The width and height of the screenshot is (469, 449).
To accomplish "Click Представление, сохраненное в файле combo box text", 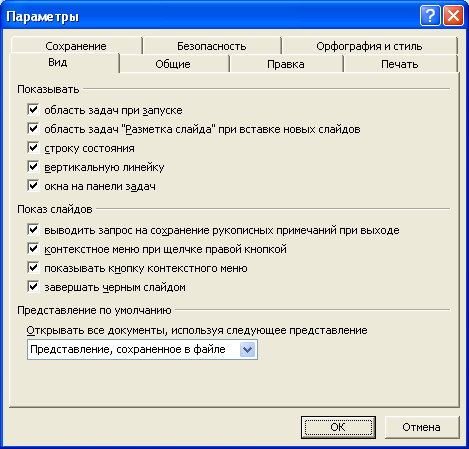I will (x=128, y=349).
